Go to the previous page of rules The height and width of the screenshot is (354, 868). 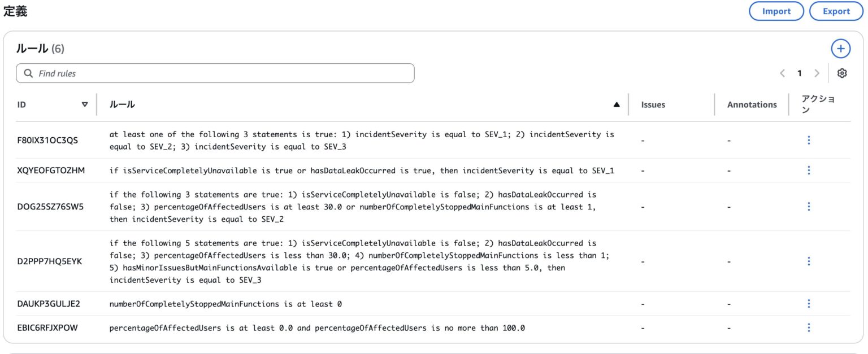pos(783,73)
